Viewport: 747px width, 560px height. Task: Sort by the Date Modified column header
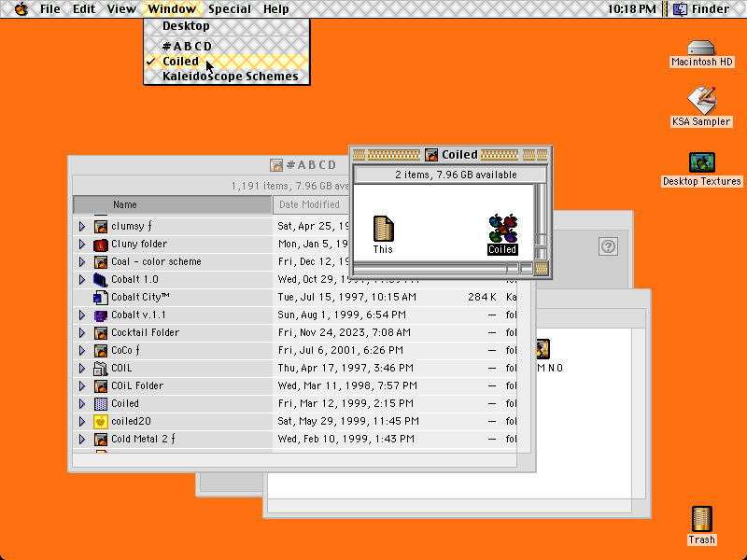click(x=310, y=204)
